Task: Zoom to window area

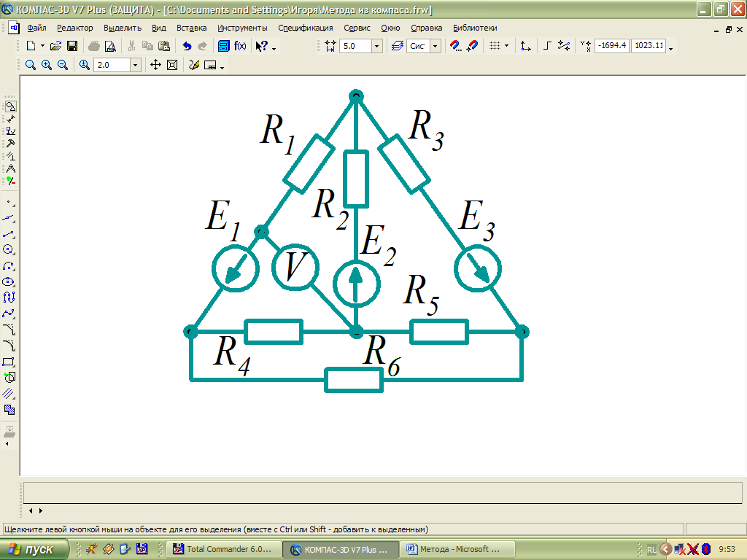Action: click(x=31, y=65)
